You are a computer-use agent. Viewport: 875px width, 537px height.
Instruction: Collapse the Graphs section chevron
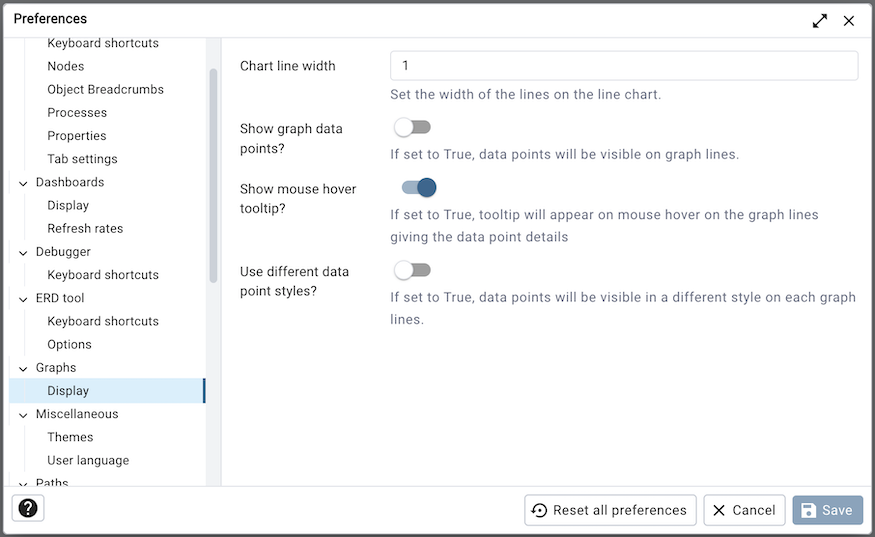coord(23,368)
